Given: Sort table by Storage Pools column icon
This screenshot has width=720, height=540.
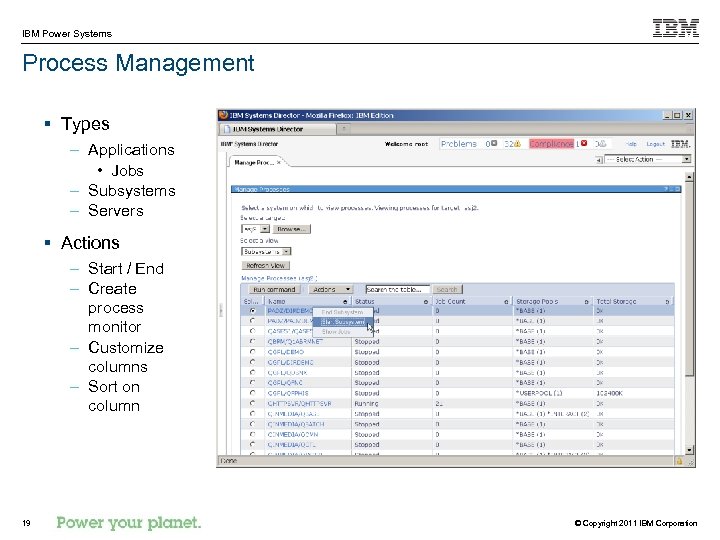Looking at the screenshot, I should coord(586,302).
